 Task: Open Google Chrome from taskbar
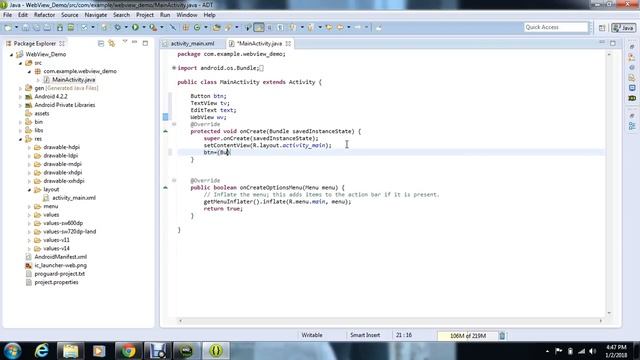[129, 351]
